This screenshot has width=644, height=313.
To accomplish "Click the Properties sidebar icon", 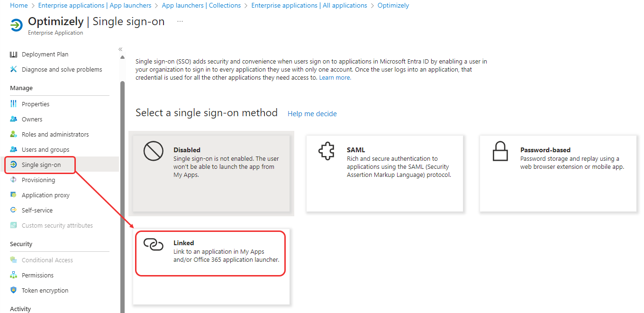I will point(13,104).
